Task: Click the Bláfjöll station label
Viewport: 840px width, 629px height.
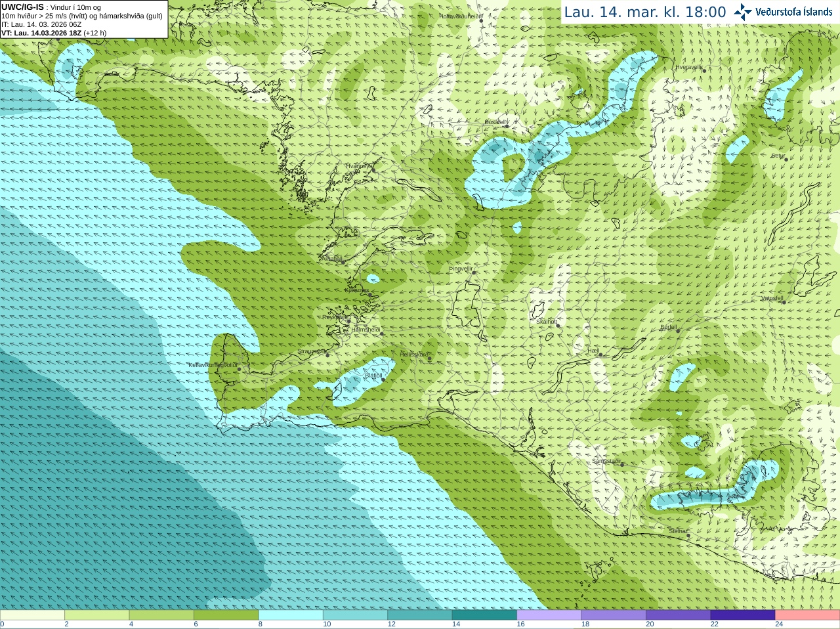Action: pyautogui.click(x=373, y=376)
